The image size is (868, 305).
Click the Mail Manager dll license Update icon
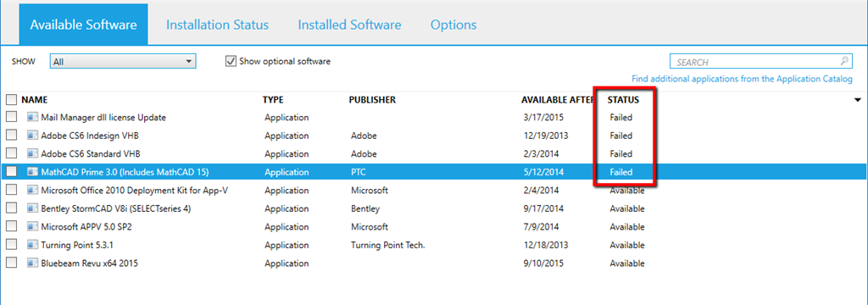pyautogui.click(x=32, y=118)
